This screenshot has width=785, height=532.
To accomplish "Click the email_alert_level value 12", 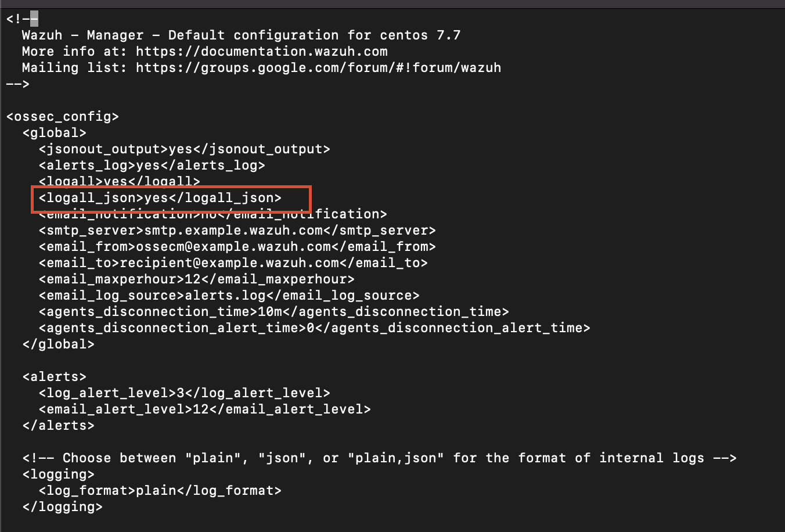I will [x=200, y=409].
